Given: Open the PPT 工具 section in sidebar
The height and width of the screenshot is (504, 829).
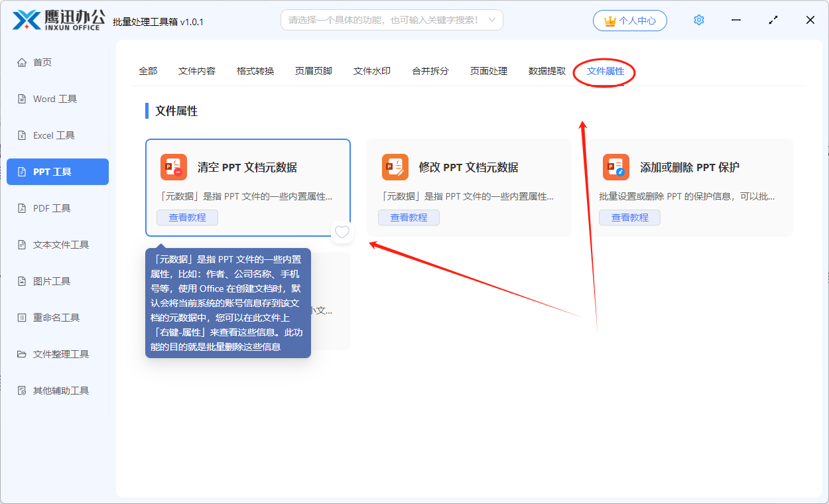Looking at the screenshot, I should point(57,171).
